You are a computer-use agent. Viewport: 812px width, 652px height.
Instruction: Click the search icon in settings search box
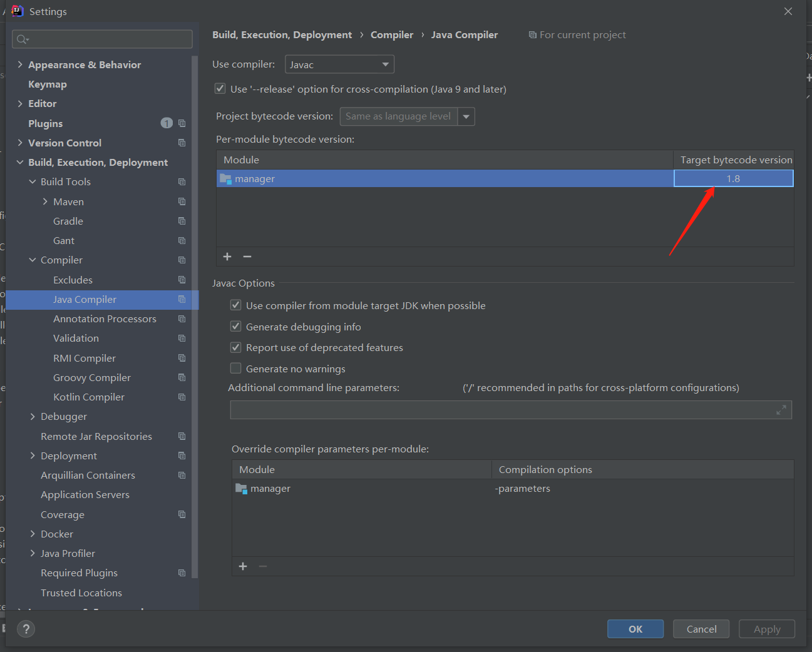tap(22, 39)
